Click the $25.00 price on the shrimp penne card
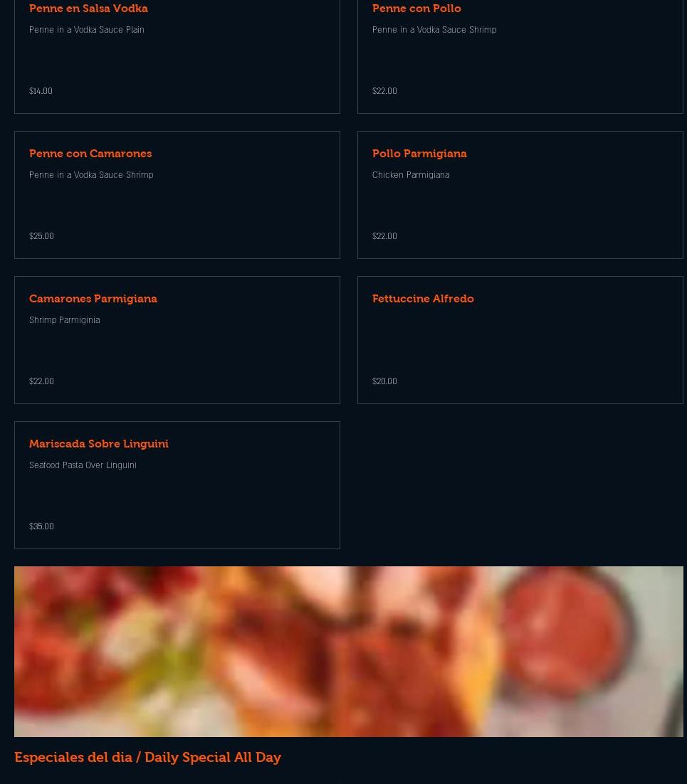687x784 pixels. coord(41,236)
